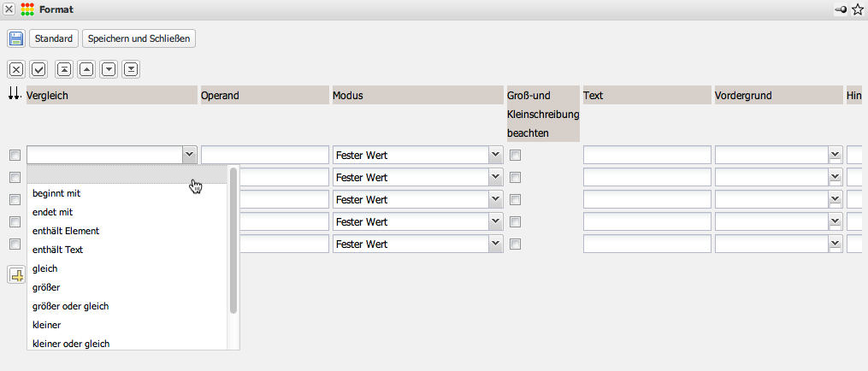Open first row Modus dropdown
Image resolution: width=868 pixels, height=371 pixels.
(494, 156)
